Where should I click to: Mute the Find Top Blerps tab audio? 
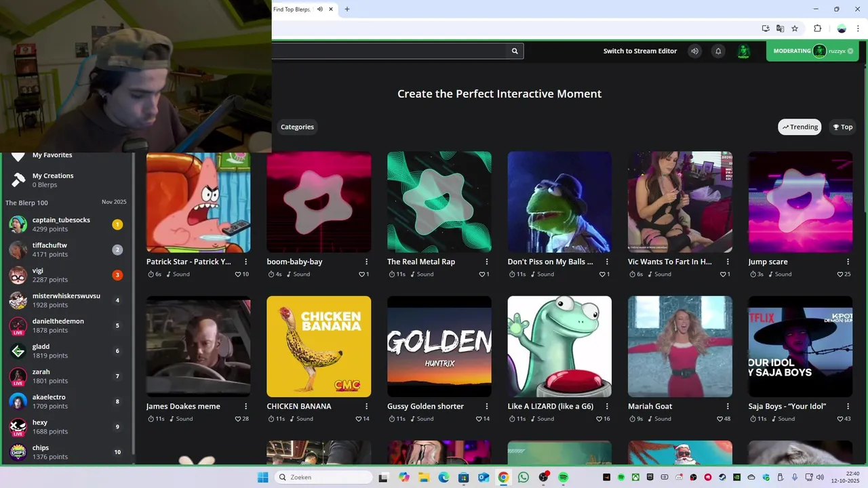point(320,9)
